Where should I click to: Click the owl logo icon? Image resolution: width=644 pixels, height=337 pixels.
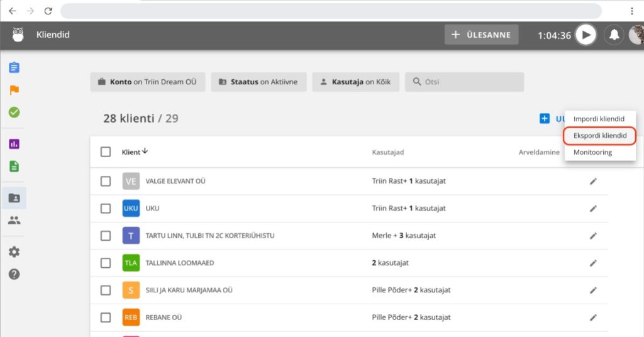pyautogui.click(x=18, y=35)
